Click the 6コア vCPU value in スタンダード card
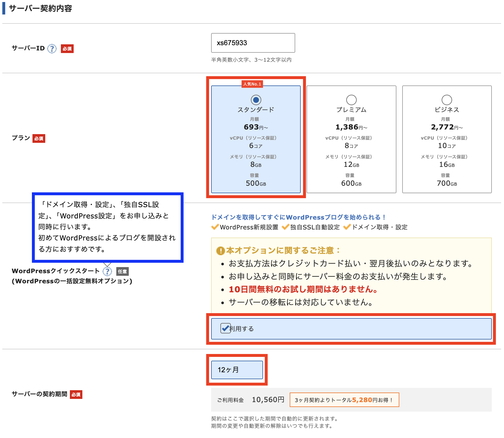504x438 pixels. tap(256, 146)
